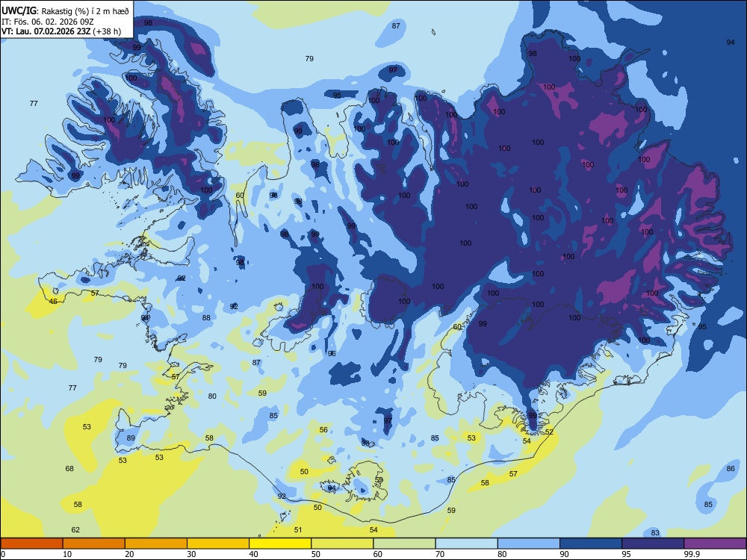This screenshot has height=560, width=747.
Task: Select the dark blue 90–95 legend swatch
Action: 591,544
